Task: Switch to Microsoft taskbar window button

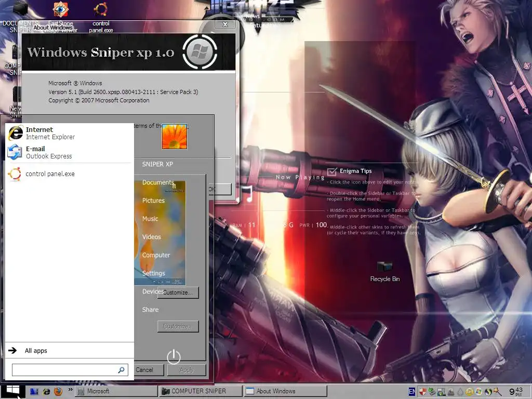Action: pyautogui.click(x=116, y=391)
